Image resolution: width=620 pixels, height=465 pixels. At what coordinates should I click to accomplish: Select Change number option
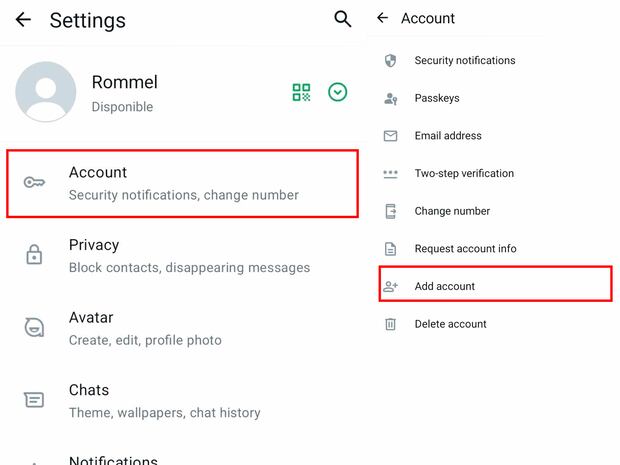coord(452,211)
